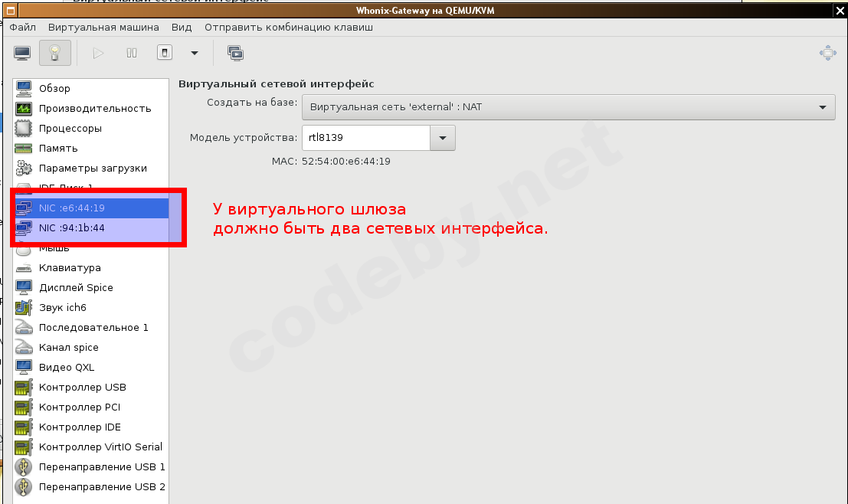Pause the virtual machine with the pause icon
The image size is (848, 504).
(130, 52)
